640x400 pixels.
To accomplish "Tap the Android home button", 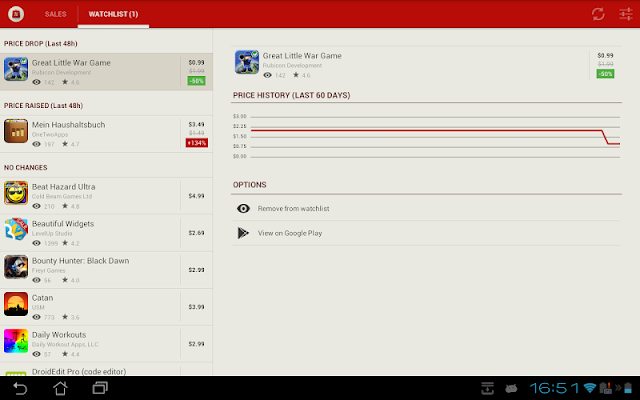I will coord(60,388).
